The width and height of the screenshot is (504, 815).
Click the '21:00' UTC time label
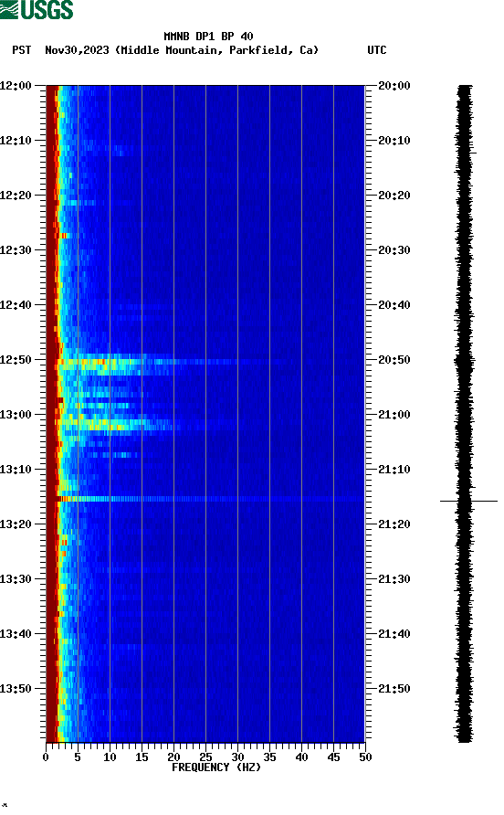click(394, 414)
